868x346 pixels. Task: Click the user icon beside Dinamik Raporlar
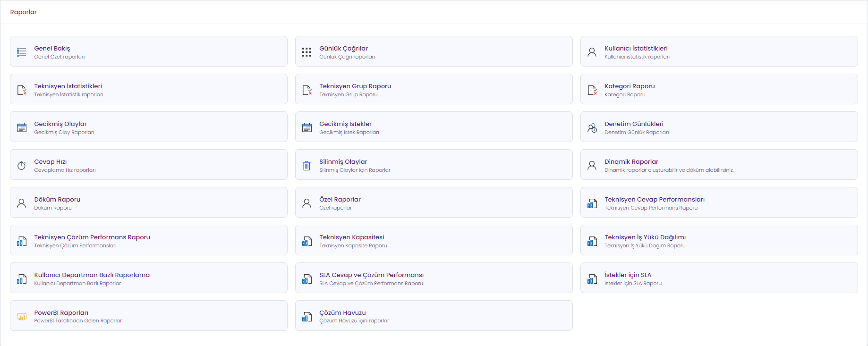592,165
